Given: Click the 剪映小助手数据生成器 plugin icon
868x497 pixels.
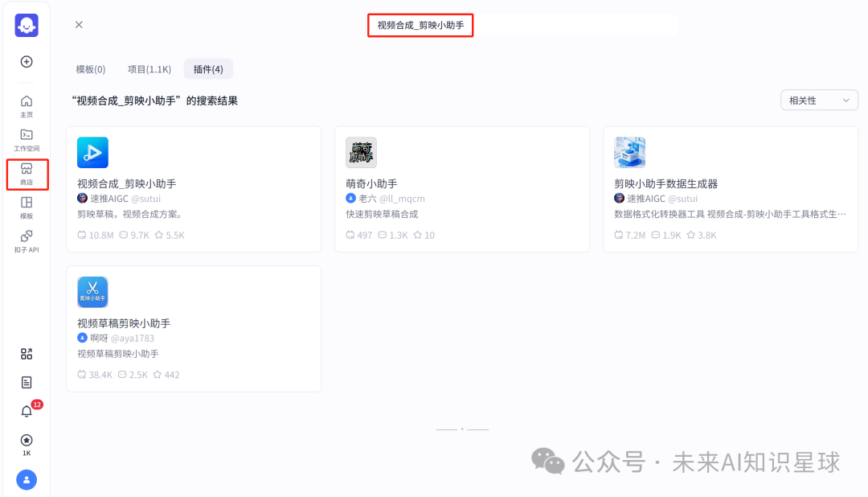Looking at the screenshot, I should click(629, 152).
